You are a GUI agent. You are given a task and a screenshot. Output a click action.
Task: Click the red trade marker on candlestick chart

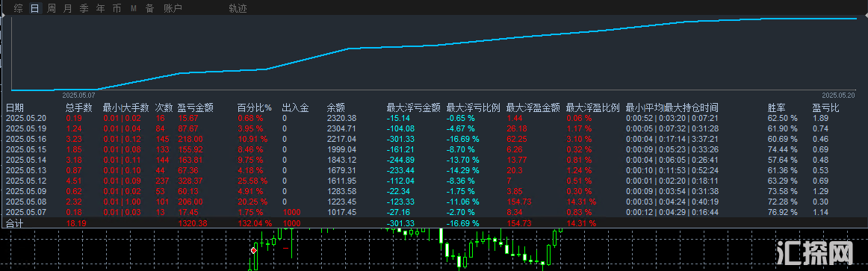254,251
